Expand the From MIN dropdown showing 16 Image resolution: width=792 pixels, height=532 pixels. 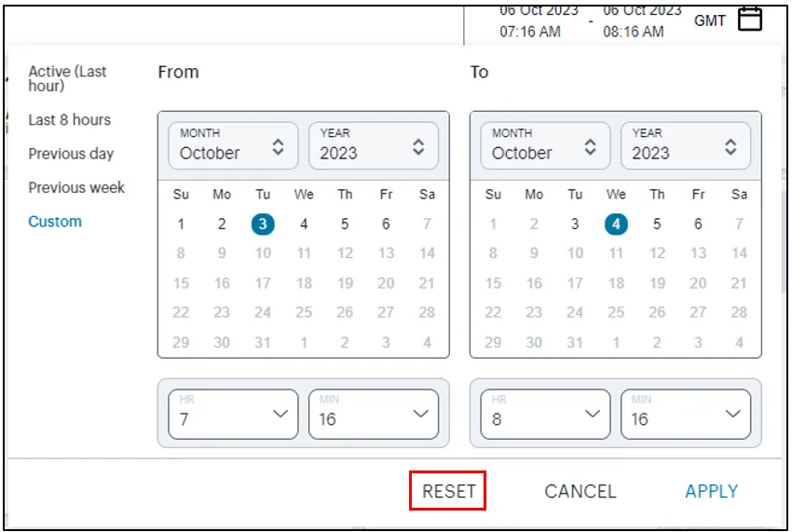(374, 414)
